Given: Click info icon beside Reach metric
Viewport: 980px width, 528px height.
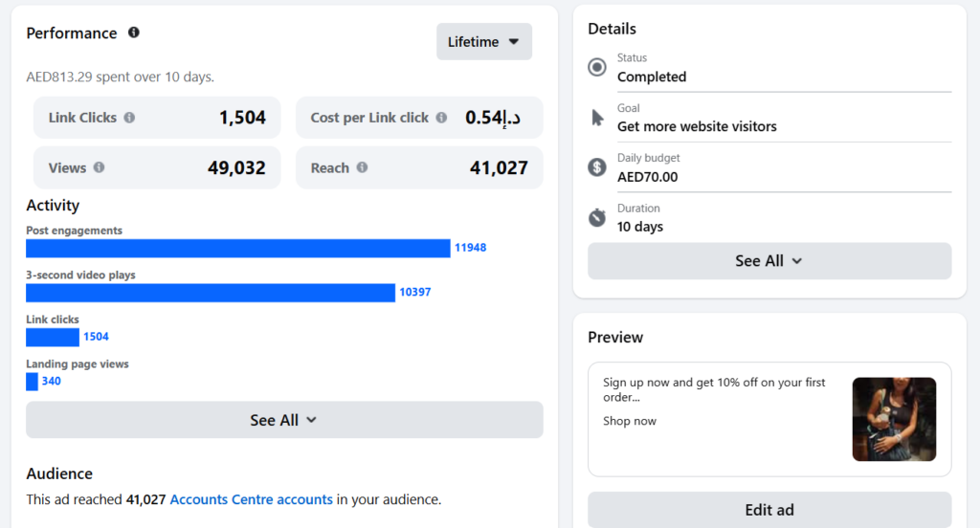Looking at the screenshot, I should coord(362,167).
